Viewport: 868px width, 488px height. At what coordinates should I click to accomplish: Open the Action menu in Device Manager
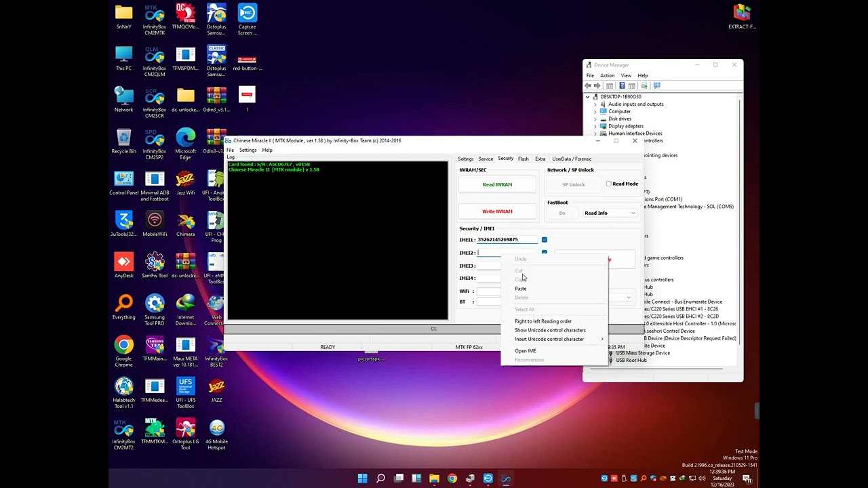click(x=607, y=76)
